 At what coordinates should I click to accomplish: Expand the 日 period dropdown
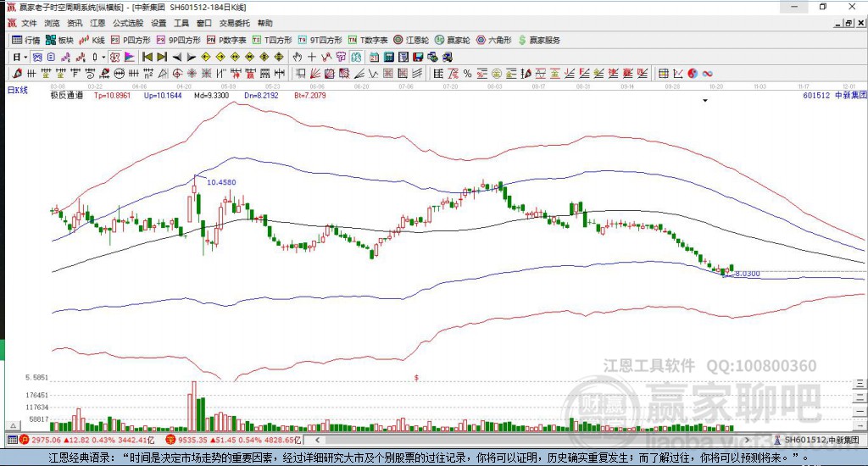pyautogui.click(x=25, y=57)
